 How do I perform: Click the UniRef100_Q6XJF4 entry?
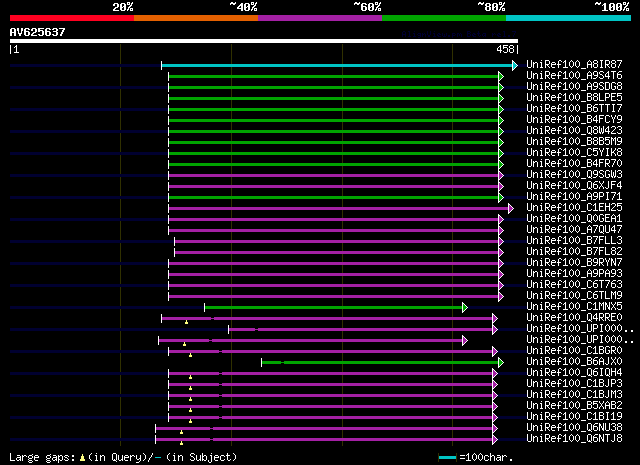pos(574,185)
